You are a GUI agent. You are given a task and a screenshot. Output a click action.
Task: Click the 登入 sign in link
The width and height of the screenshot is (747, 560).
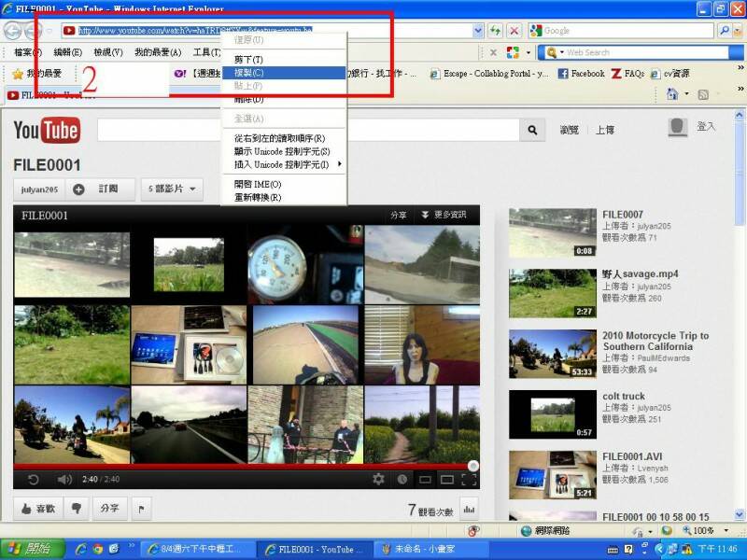tap(706, 126)
